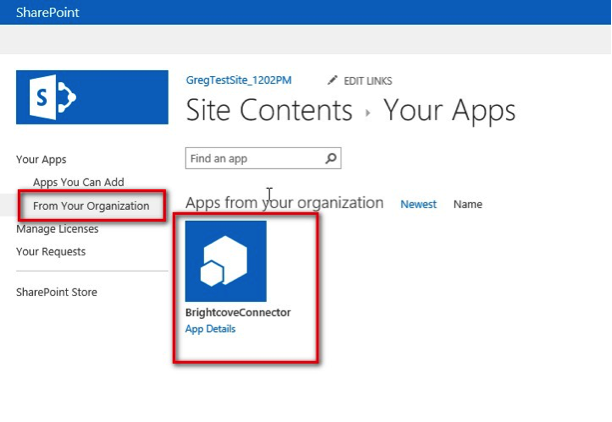Click the pencil EDIT LINKS icon
This screenshot has height=422, width=612.
click(x=333, y=81)
